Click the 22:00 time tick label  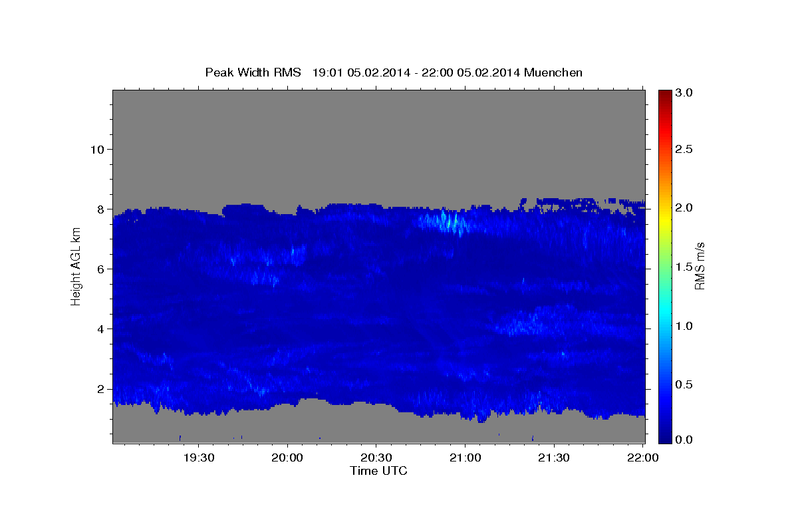coord(642,458)
